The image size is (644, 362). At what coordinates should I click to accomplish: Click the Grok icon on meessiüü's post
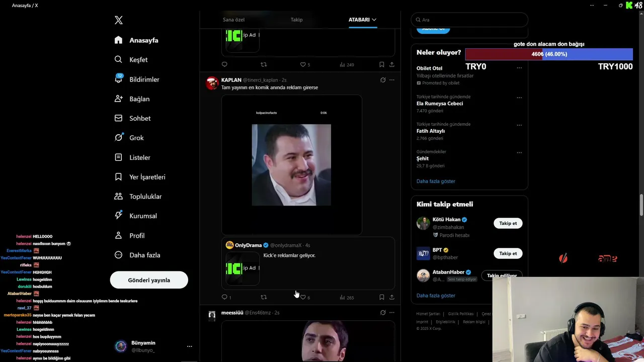[x=383, y=313]
